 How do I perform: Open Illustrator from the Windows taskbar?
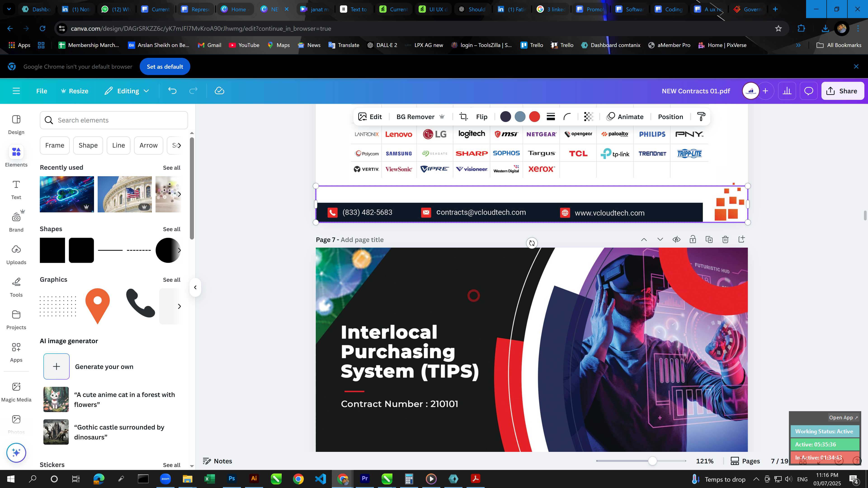254,479
